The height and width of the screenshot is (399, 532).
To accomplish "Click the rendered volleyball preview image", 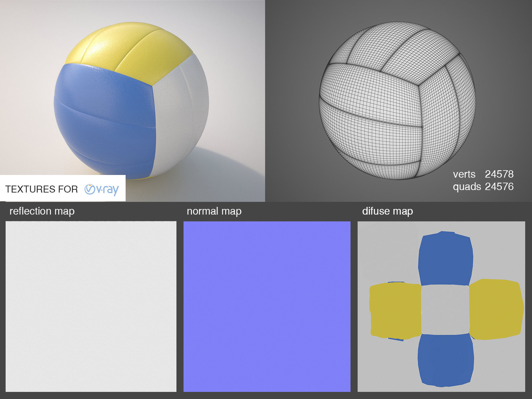I will click(x=132, y=100).
